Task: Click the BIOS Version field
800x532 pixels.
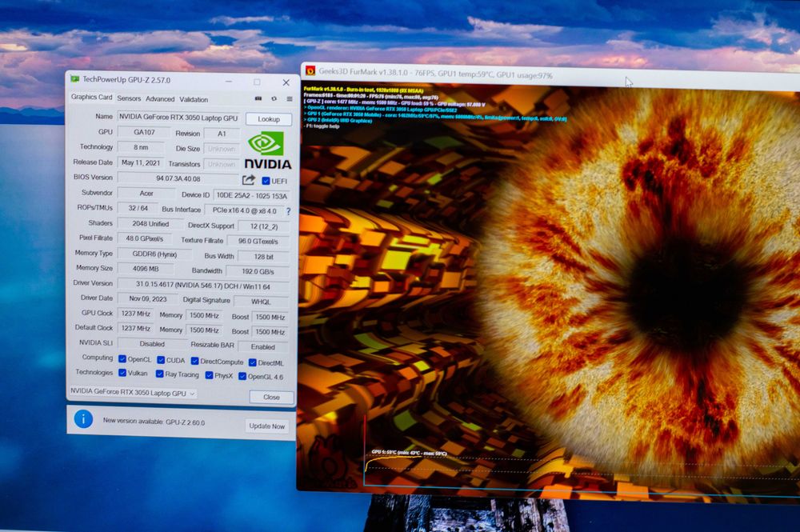Action: click(x=178, y=178)
